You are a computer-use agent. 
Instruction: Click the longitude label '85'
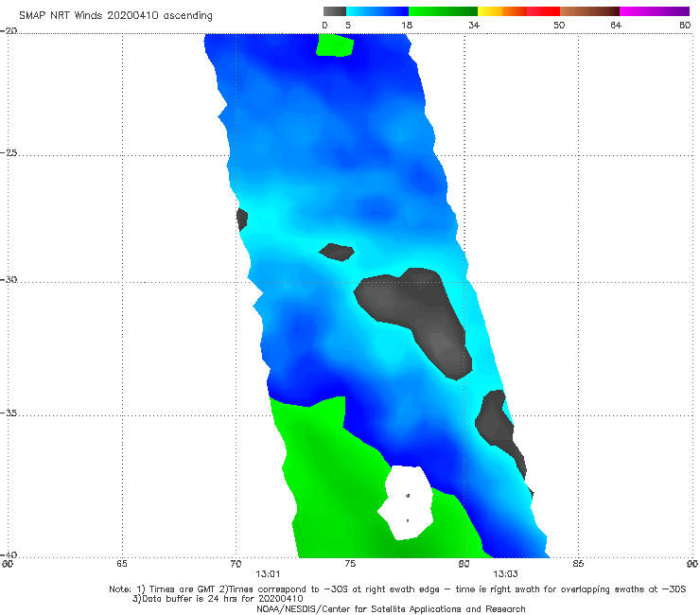(578, 564)
